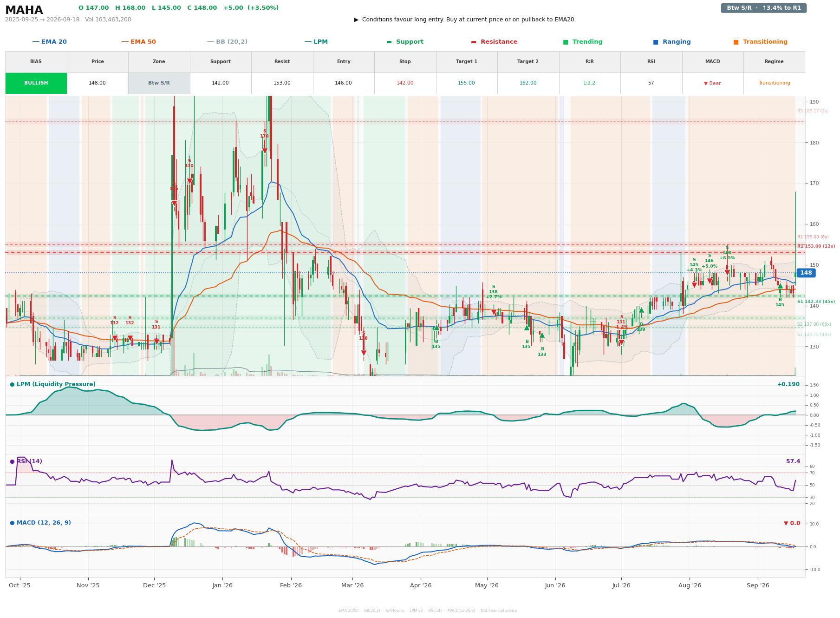This screenshot has height=618, width=840.
Task: Click the orange Transitioning legend swatch
Action: click(x=736, y=42)
